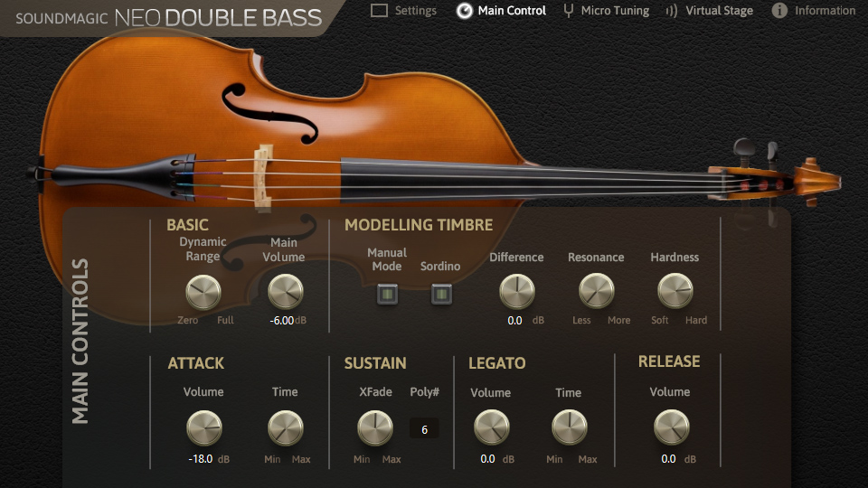Go to the Virtual Stage tab
This screenshot has height=488, width=868.
coord(710,11)
